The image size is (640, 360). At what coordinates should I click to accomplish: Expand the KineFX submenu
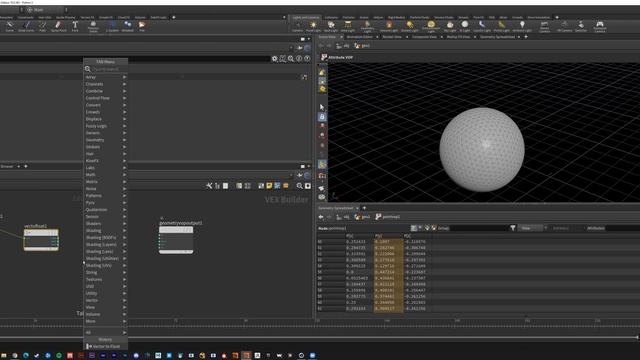(x=105, y=161)
